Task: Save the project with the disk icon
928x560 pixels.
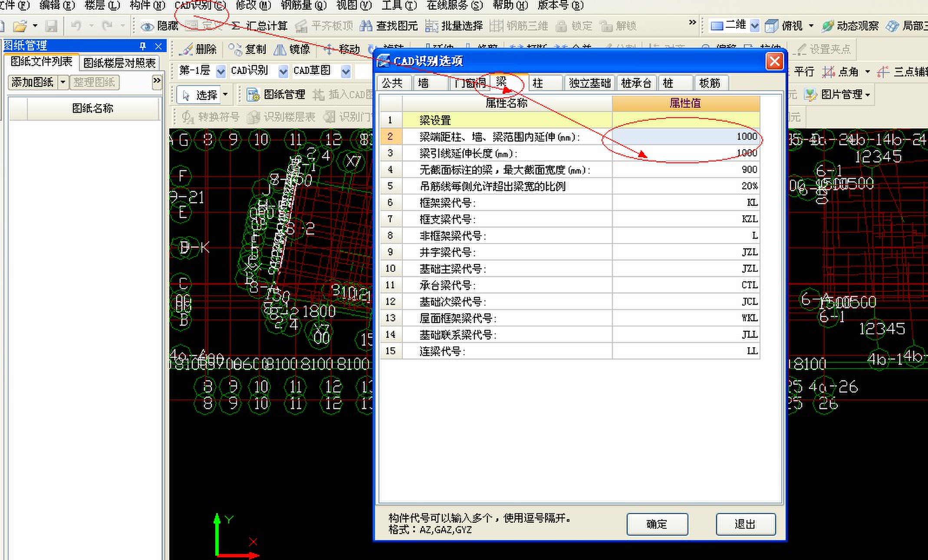Action: tap(51, 26)
